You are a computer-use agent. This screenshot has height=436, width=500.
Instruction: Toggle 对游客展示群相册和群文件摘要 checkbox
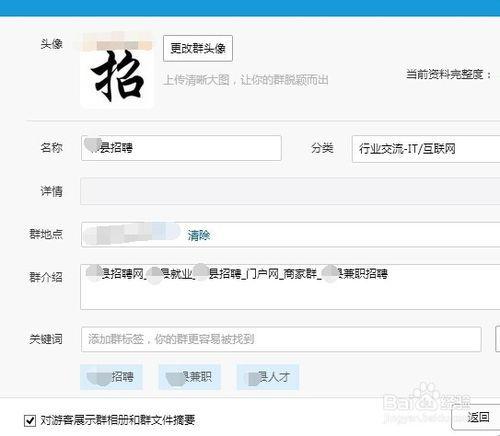click(30, 420)
